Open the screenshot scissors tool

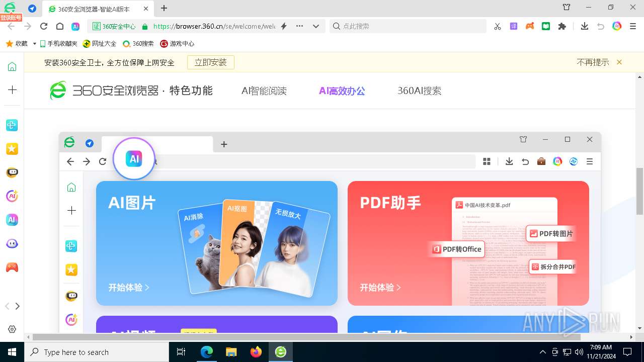tap(498, 26)
